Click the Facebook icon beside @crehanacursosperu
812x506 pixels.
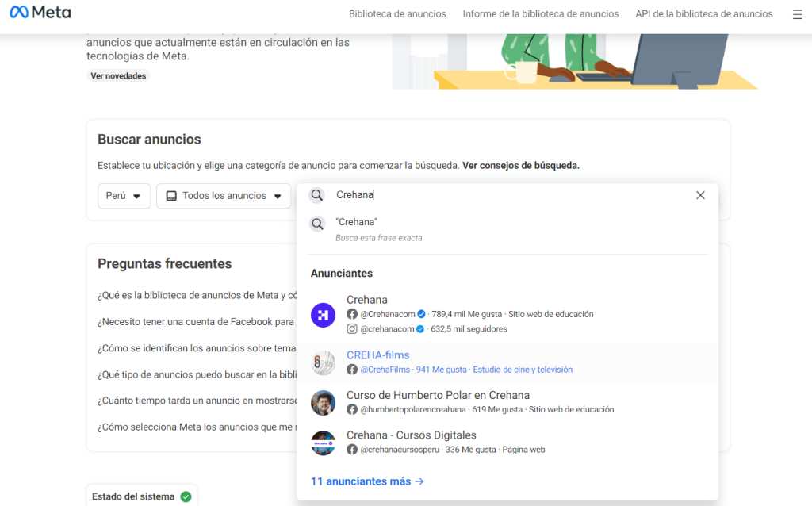[352, 450]
